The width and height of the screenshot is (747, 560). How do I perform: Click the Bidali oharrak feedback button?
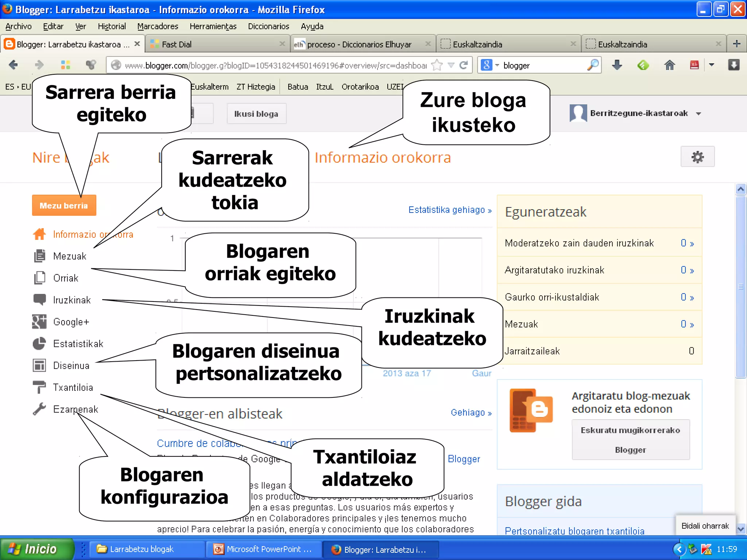705,526
